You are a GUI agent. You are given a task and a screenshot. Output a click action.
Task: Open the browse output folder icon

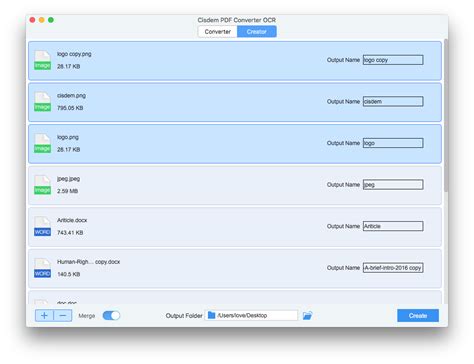[x=307, y=315]
